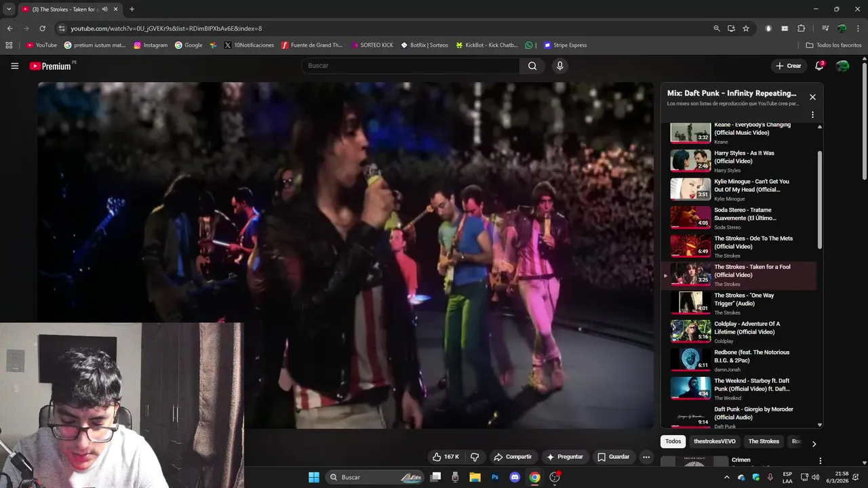The height and width of the screenshot is (488, 868).
Task: Open Chrome media control music icon
Action: 825,28
